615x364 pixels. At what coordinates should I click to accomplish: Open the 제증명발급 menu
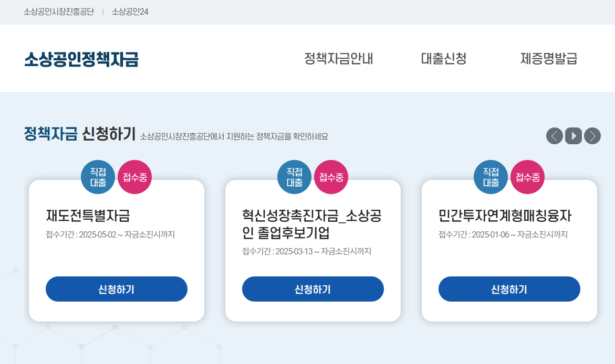click(x=550, y=59)
